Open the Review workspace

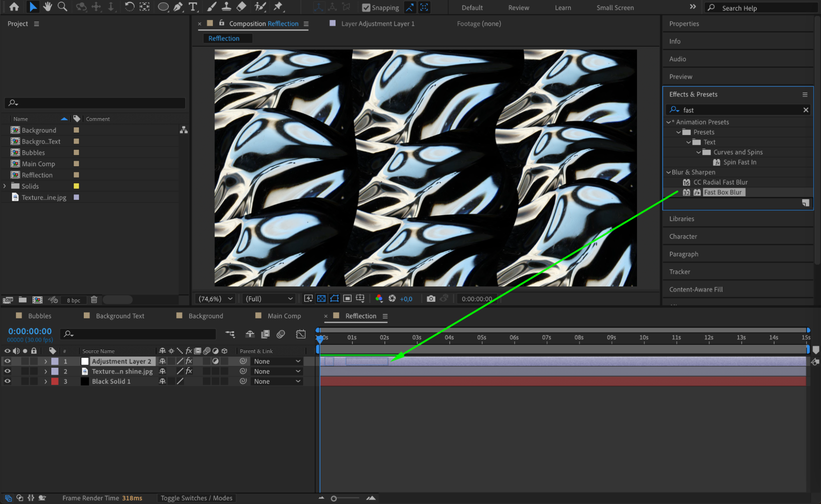tap(518, 7)
